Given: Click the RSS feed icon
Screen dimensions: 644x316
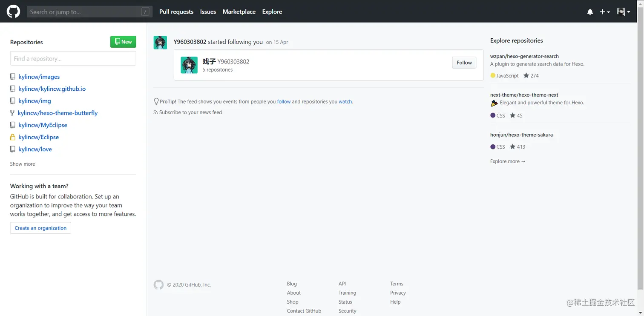Looking at the screenshot, I should tap(155, 112).
